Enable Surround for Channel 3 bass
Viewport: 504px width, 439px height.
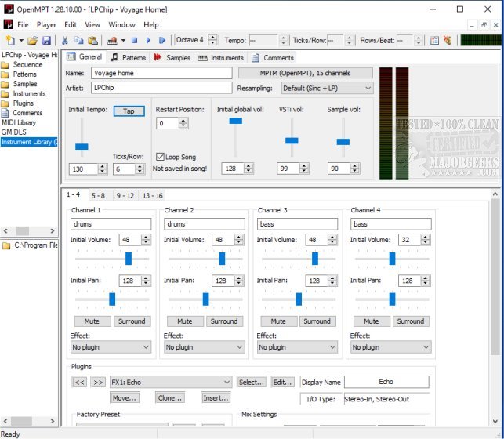tap(317, 321)
